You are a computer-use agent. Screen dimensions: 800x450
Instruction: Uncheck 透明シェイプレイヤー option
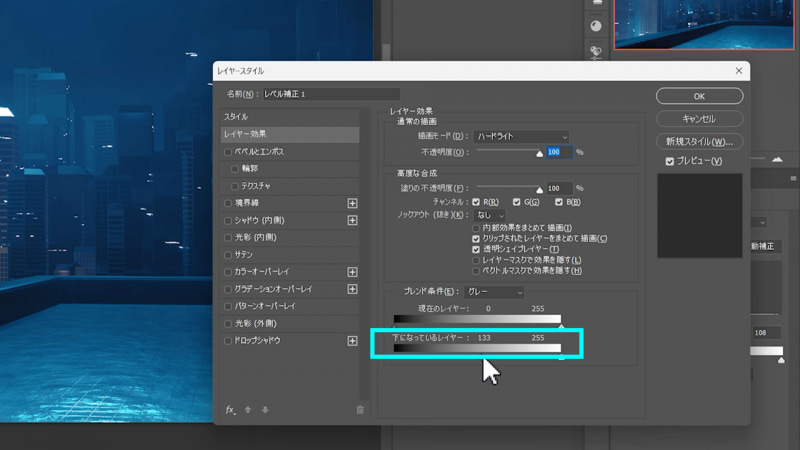click(476, 249)
